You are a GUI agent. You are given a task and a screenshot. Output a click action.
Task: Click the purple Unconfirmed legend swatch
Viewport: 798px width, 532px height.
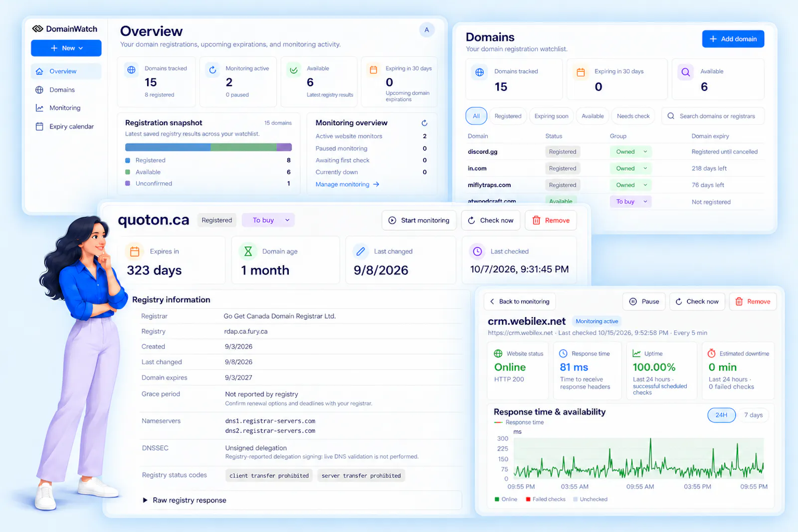128,183
